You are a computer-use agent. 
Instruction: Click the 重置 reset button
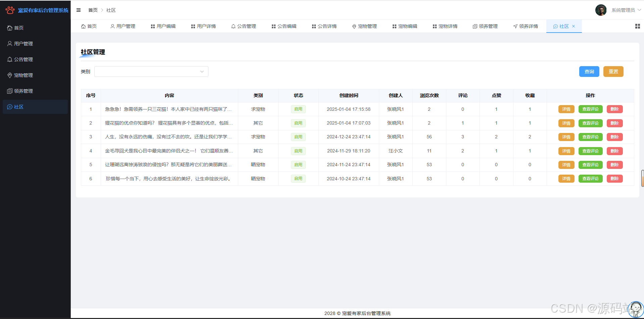click(x=613, y=72)
